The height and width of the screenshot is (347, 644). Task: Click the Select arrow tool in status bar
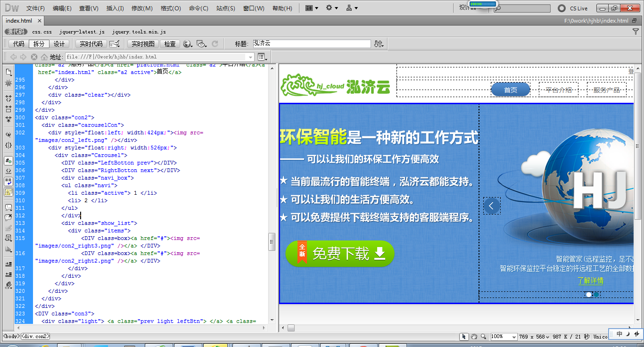tap(464, 336)
